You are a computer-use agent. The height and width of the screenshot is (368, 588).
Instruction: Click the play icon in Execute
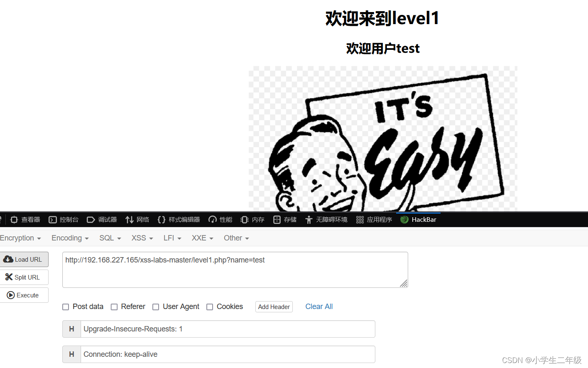pyautogui.click(x=11, y=295)
